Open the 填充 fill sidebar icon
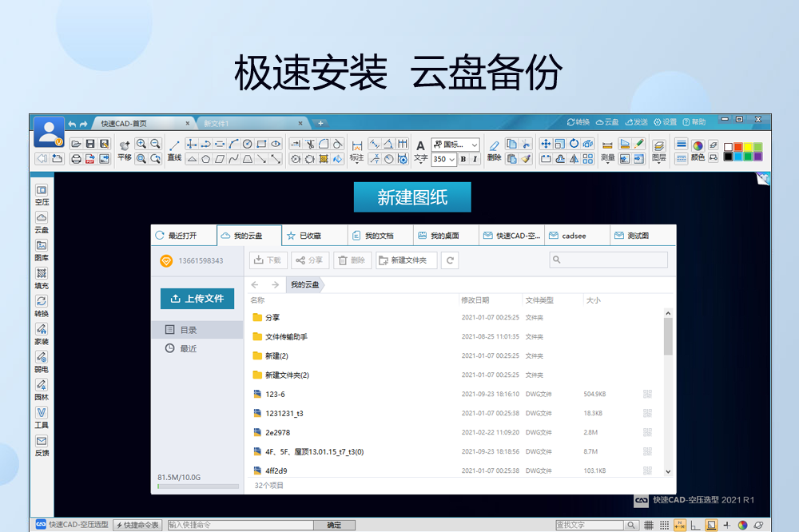The width and height of the screenshot is (799, 532). click(x=42, y=278)
